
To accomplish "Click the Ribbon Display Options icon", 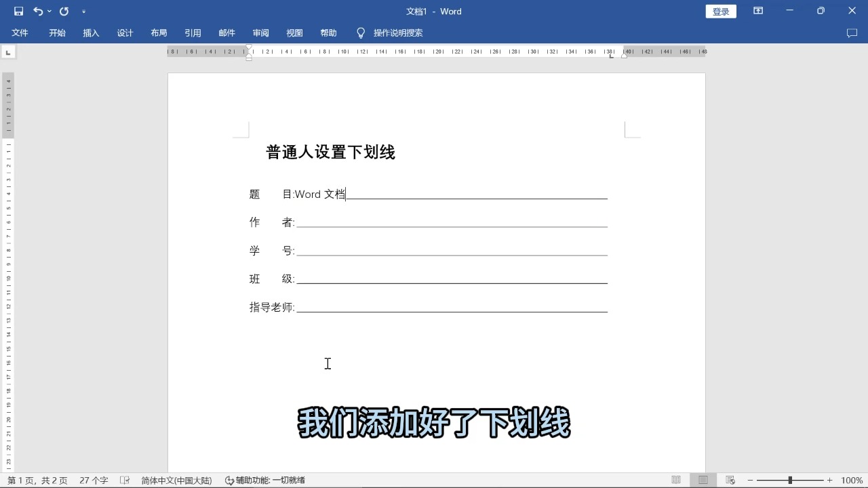I will click(757, 11).
